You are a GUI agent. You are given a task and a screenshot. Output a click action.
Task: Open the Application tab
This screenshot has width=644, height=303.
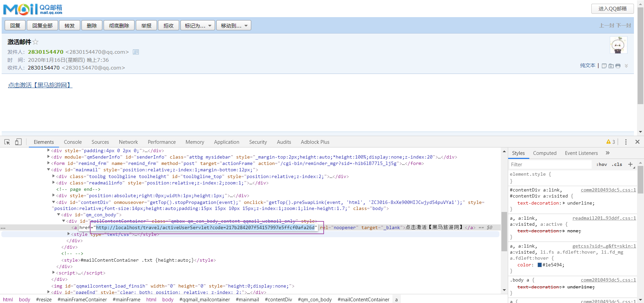(227, 142)
